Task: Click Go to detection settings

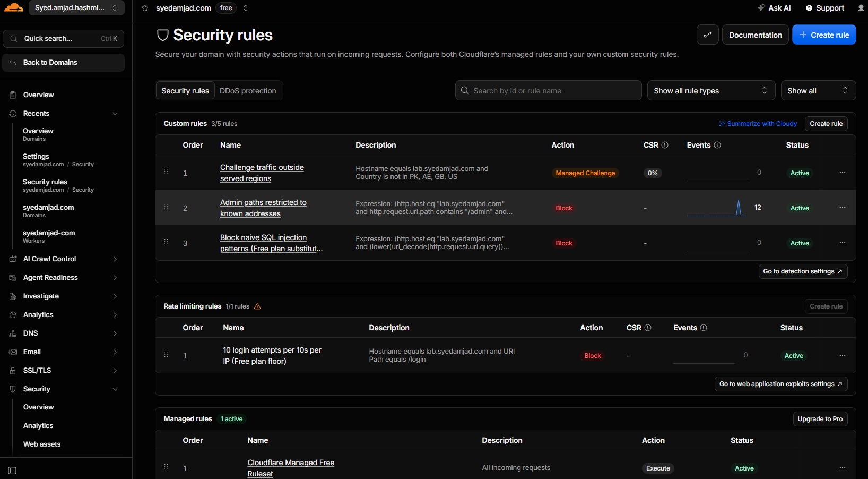Action: (803, 271)
